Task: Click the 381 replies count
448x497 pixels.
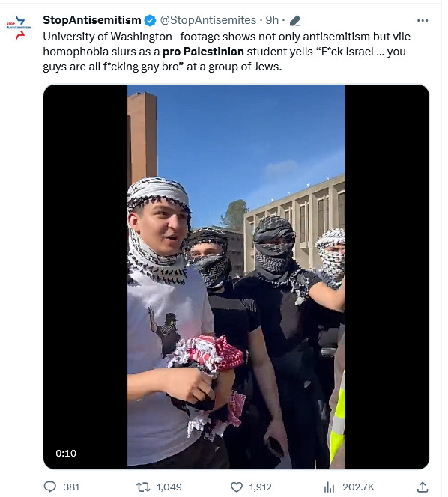Action: [71, 487]
